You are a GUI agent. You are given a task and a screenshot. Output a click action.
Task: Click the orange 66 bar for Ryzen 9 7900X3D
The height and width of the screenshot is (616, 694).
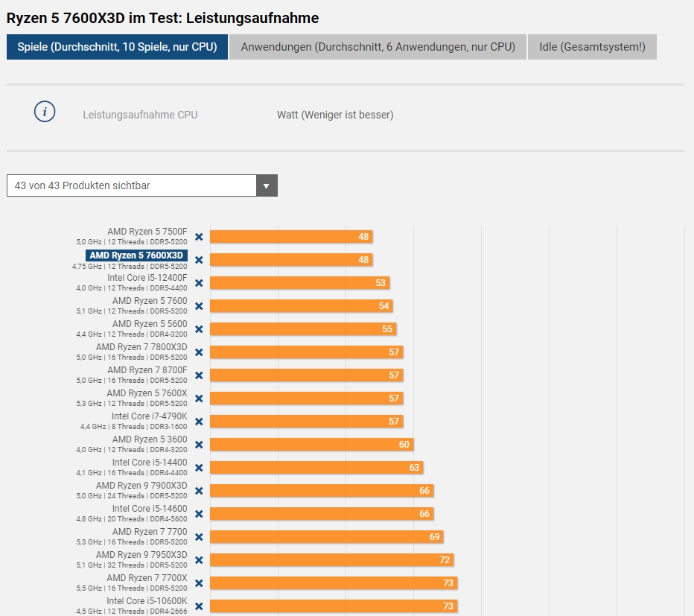[x=322, y=491]
